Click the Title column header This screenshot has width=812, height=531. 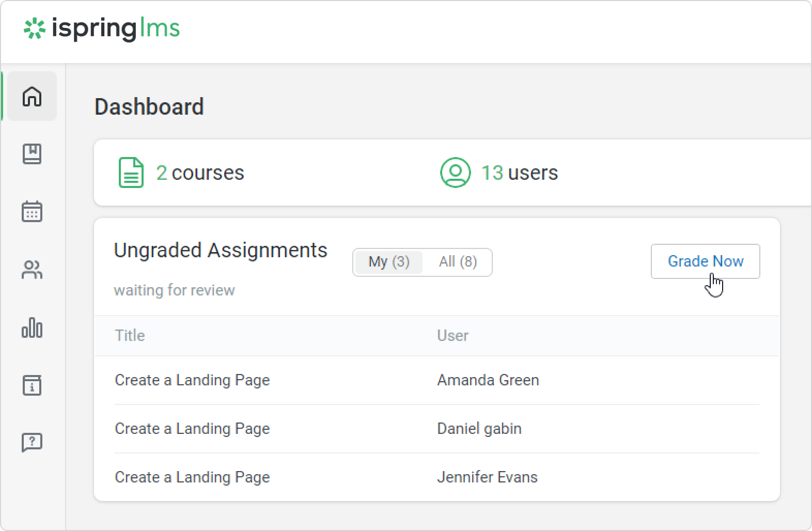[x=130, y=336]
